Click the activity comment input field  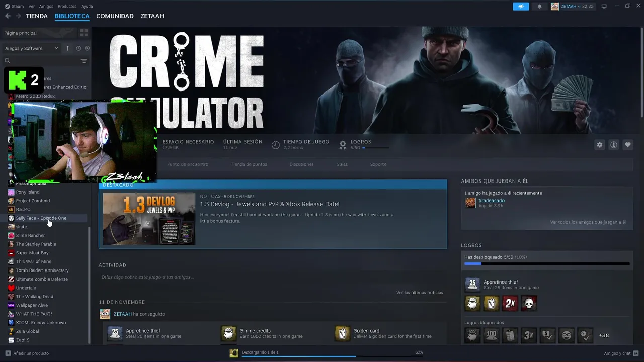273,277
